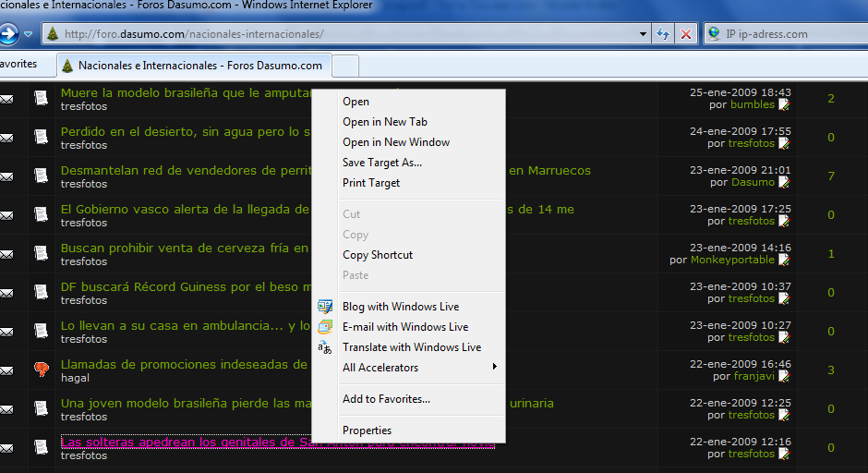Select Properties in the context menu

367,431
